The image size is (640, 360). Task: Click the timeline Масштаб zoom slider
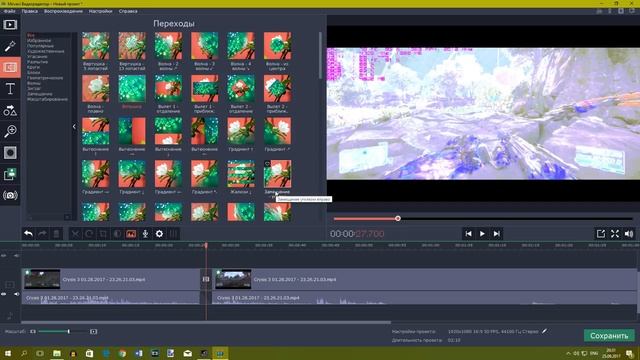click(63, 331)
